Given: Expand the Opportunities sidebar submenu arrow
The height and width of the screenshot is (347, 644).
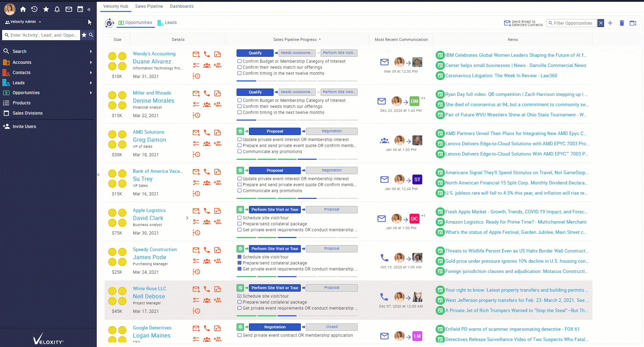Looking at the screenshot, I should tap(91, 93).
